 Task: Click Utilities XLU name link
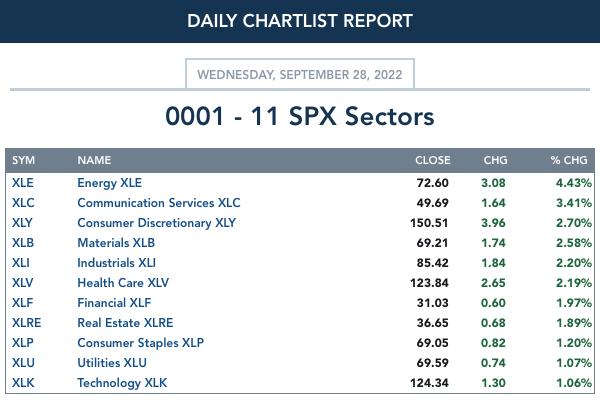click(x=112, y=363)
